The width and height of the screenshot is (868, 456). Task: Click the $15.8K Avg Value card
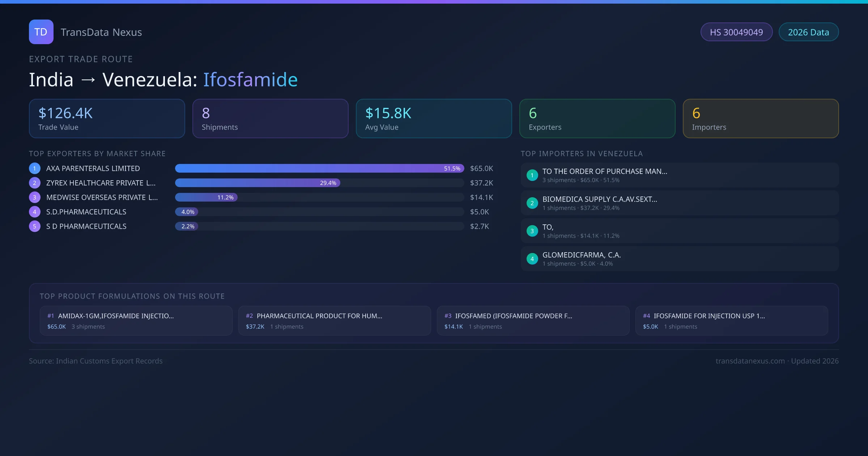(434, 119)
